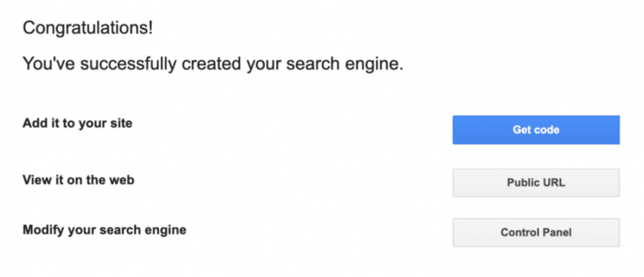Select the button beside Add it to your site
Screen dimensions: 644x277
pos(536,129)
